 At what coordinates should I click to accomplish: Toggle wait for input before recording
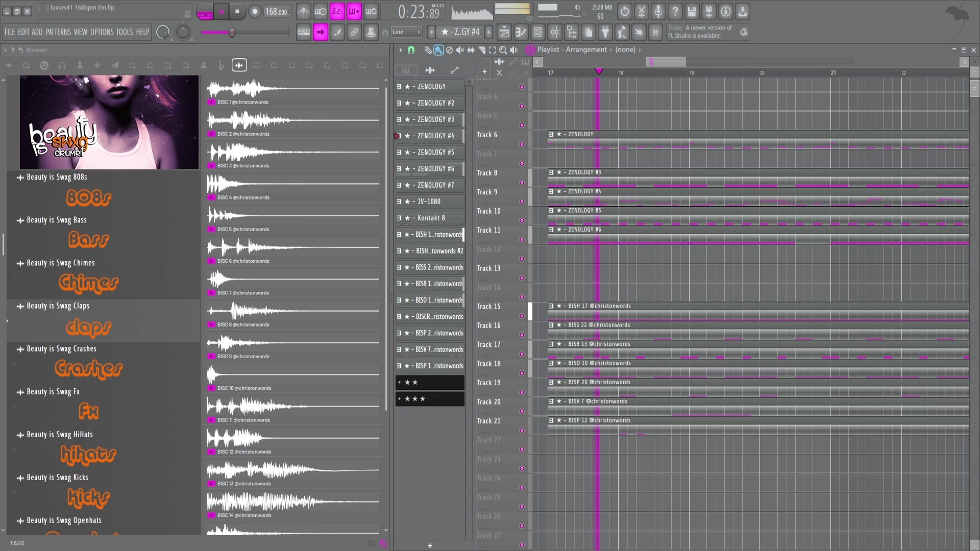pos(321,11)
